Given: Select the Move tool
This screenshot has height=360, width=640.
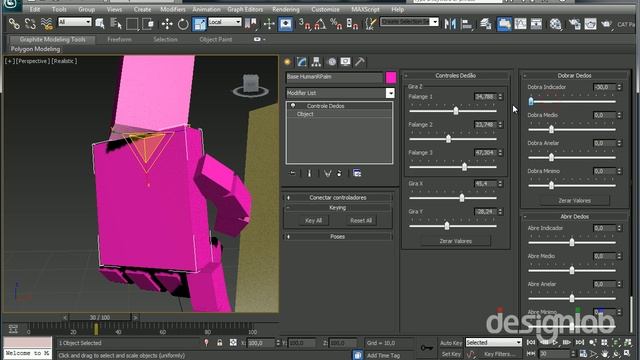Looking at the screenshot, I should click(x=167, y=24).
